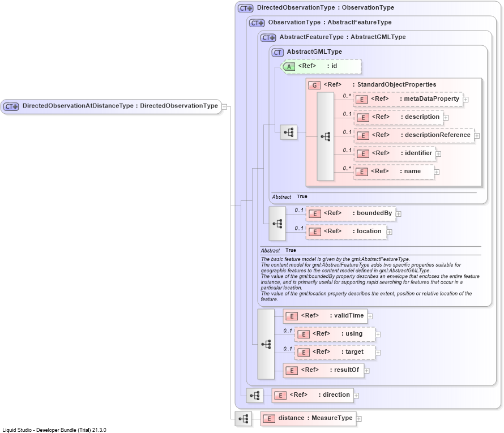Click the Liquid Studio Developer Bundle footer text
The width and height of the screenshot is (504, 433).
(54, 430)
